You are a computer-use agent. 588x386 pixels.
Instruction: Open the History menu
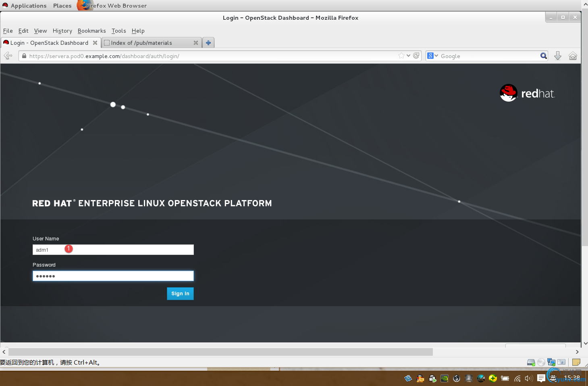(x=62, y=31)
